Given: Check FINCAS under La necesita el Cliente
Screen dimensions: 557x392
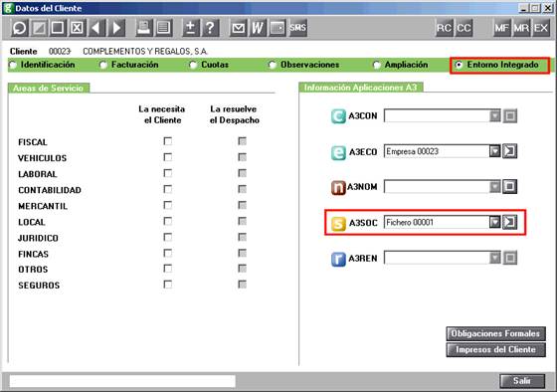Looking at the screenshot, I should coord(168,253).
